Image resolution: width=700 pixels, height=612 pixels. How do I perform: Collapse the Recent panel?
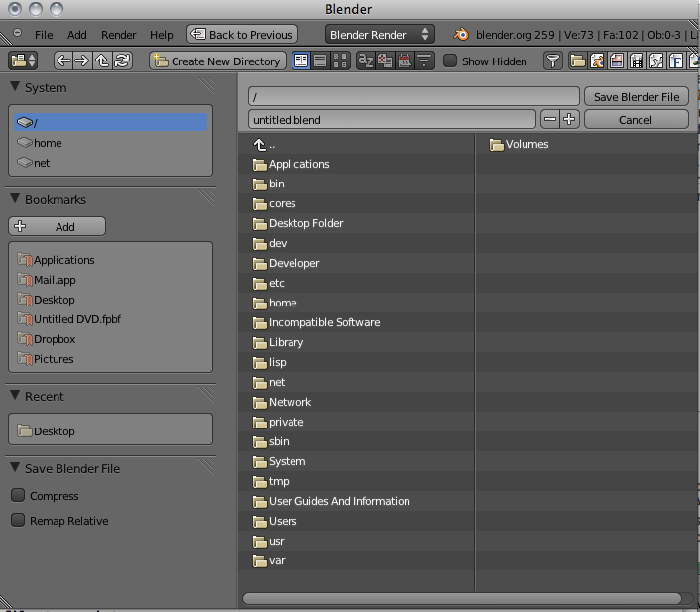point(15,396)
